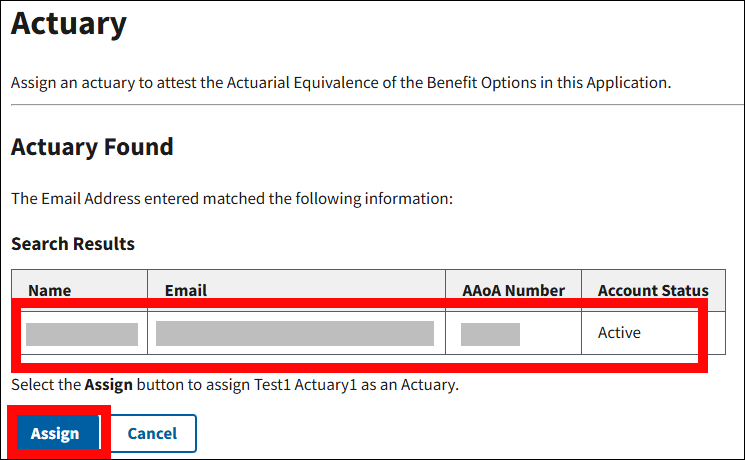Click the Name column header
Image resolution: width=745 pixels, height=460 pixels.
pos(50,290)
